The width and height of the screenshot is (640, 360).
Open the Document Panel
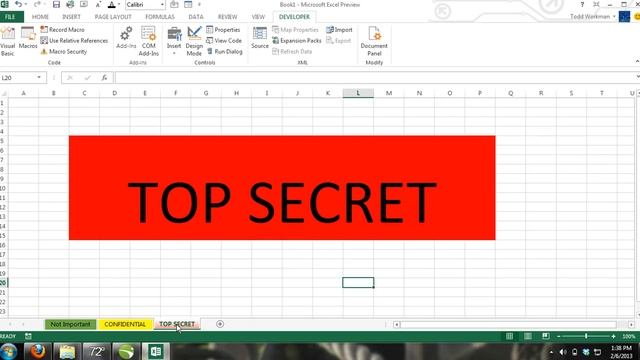(374, 41)
